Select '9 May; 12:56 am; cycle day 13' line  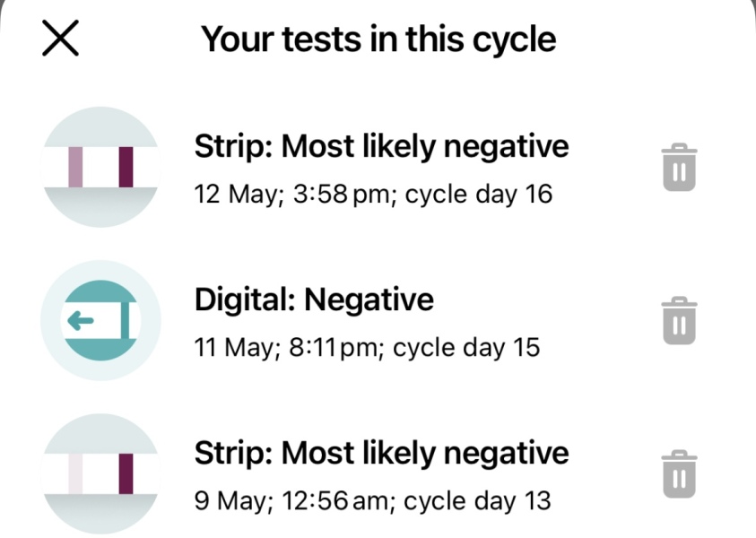tap(372, 500)
